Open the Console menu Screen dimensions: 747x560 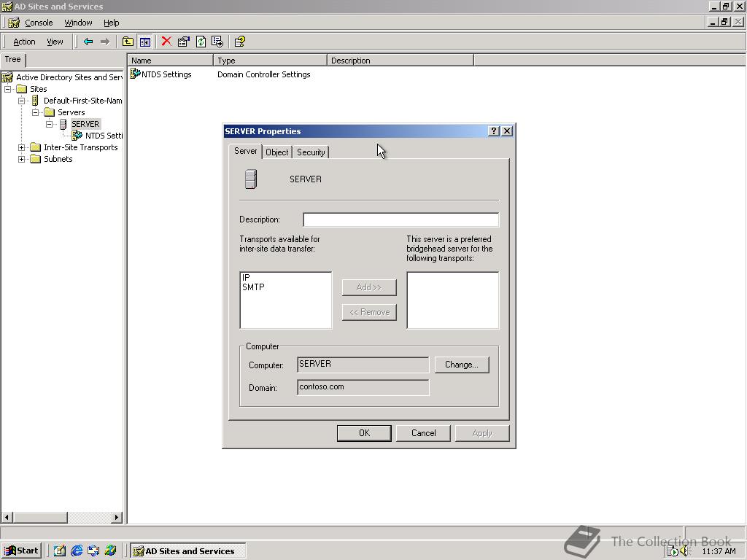pyautogui.click(x=39, y=23)
